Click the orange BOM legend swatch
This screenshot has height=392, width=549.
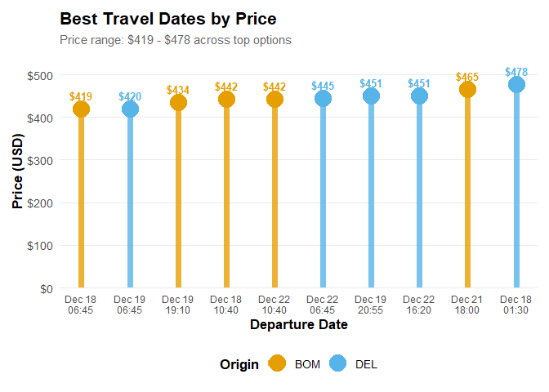[277, 364]
